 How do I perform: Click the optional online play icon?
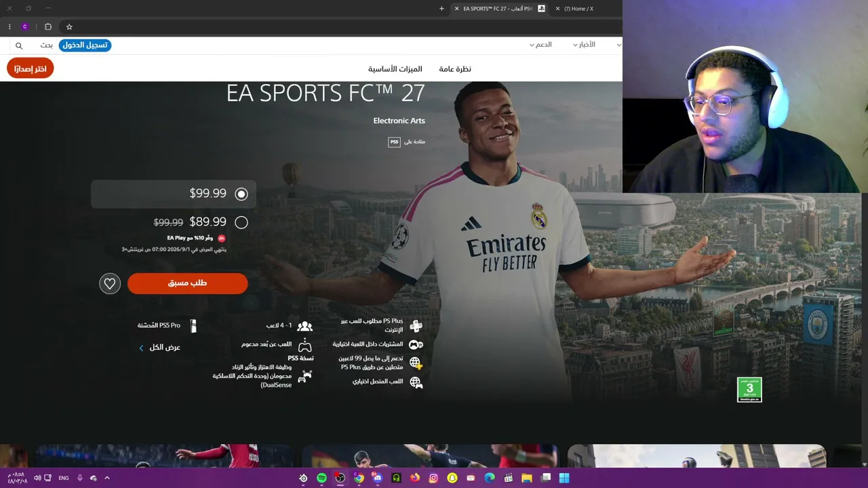click(x=416, y=382)
